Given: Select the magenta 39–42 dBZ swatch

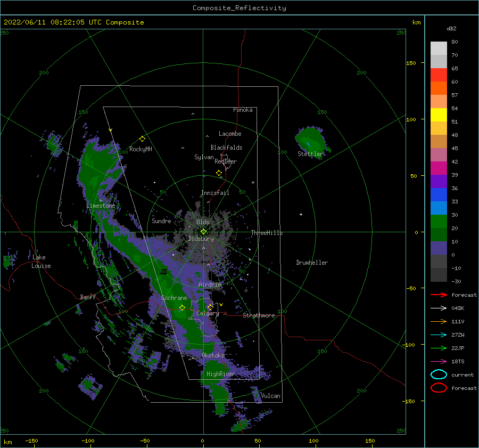Looking at the screenshot, I should [x=439, y=168].
